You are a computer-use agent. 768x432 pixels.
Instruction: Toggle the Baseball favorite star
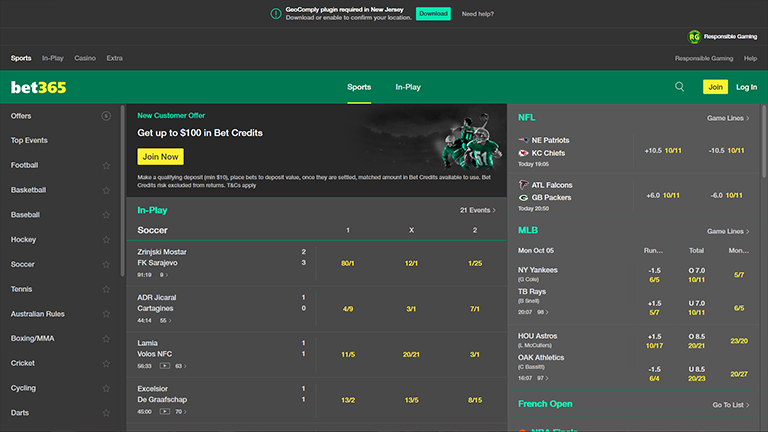click(x=106, y=215)
